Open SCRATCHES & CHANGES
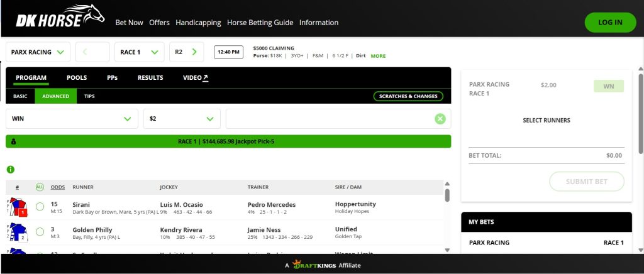The width and height of the screenshot is (644, 274). coord(408,96)
